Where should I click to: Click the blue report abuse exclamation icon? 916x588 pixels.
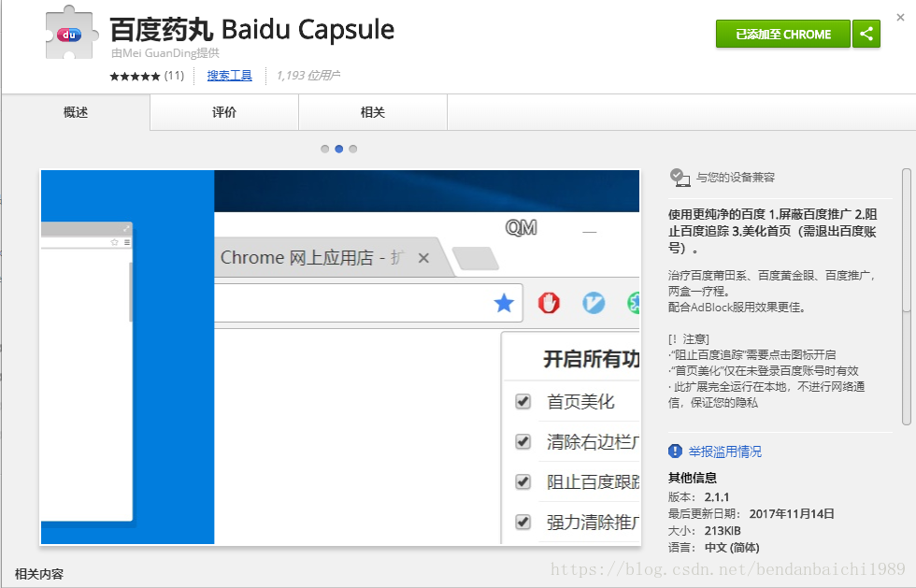tap(675, 452)
